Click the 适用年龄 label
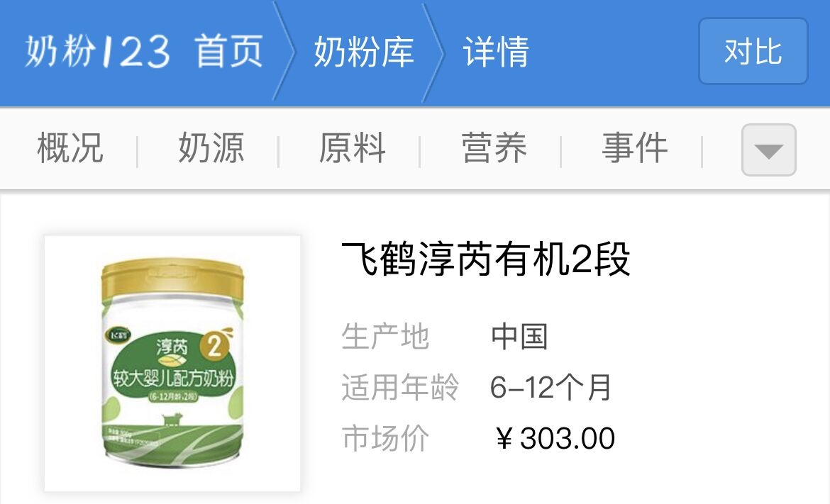The image size is (830, 504). pyautogui.click(x=399, y=387)
